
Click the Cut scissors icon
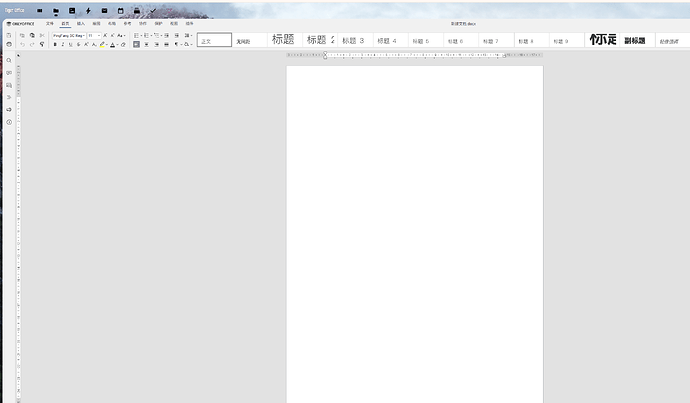[42, 35]
